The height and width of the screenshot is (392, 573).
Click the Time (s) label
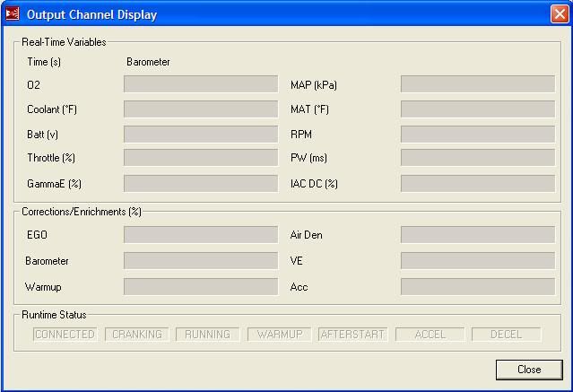point(44,62)
